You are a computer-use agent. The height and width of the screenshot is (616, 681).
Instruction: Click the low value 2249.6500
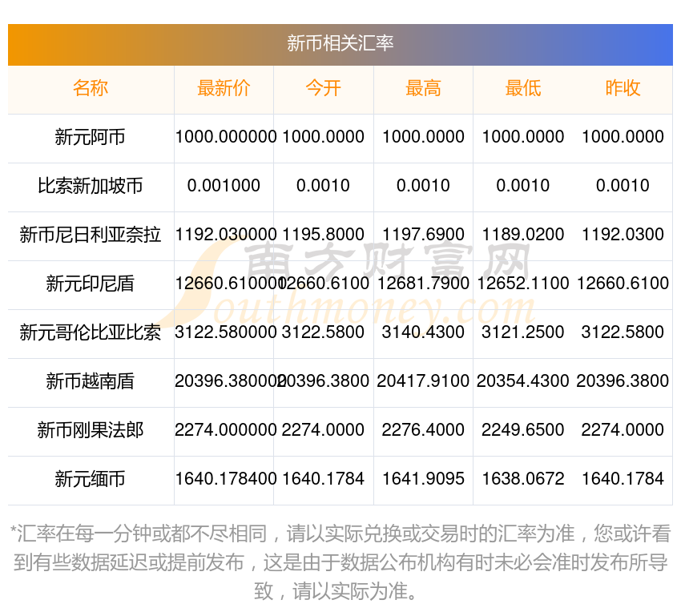point(523,430)
